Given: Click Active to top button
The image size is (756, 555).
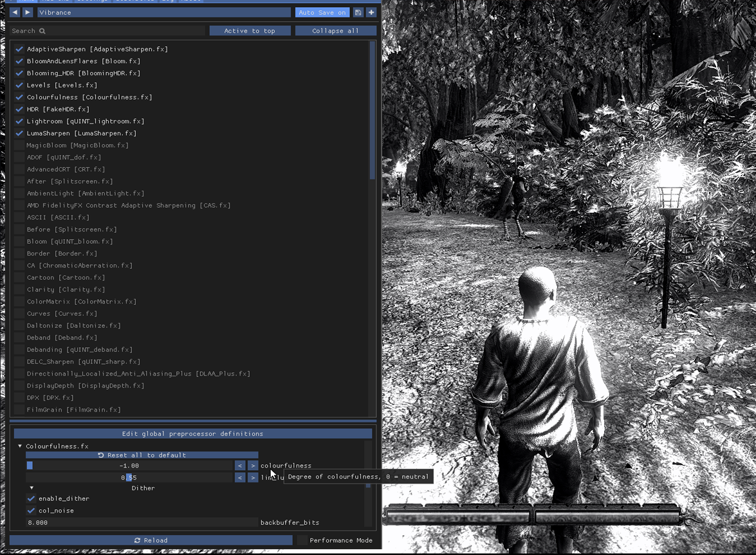Looking at the screenshot, I should [x=250, y=31].
